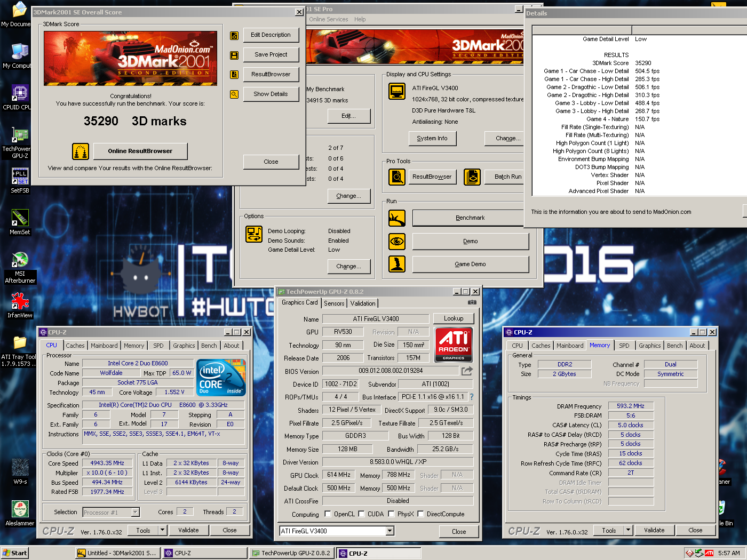747x560 pixels.
Task: Switch to Mainboard tab in left CPU-Z
Action: click(x=104, y=346)
